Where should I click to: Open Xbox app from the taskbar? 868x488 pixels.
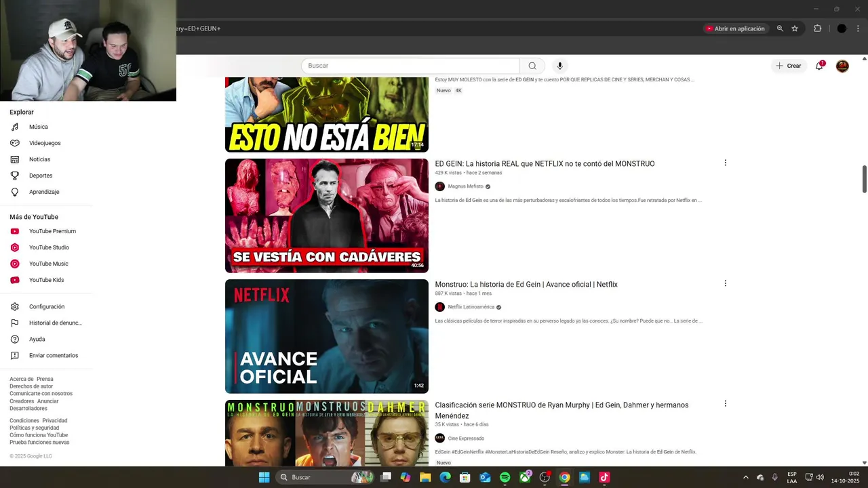coord(525,477)
